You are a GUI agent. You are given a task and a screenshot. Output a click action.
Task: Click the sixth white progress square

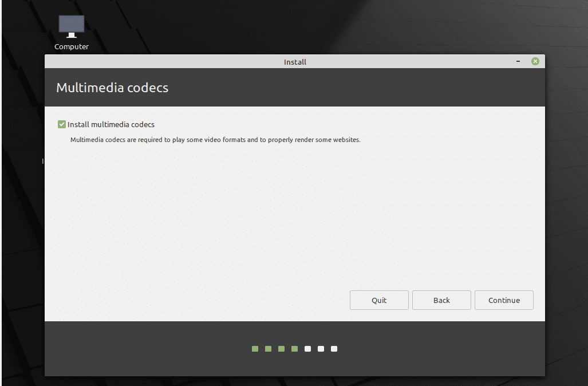321,348
